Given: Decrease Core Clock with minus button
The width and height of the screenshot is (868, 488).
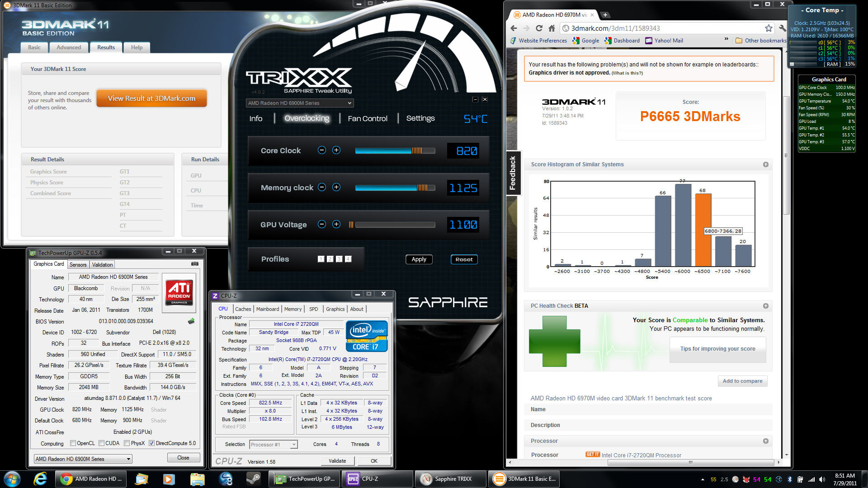Looking at the screenshot, I should tap(322, 150).
